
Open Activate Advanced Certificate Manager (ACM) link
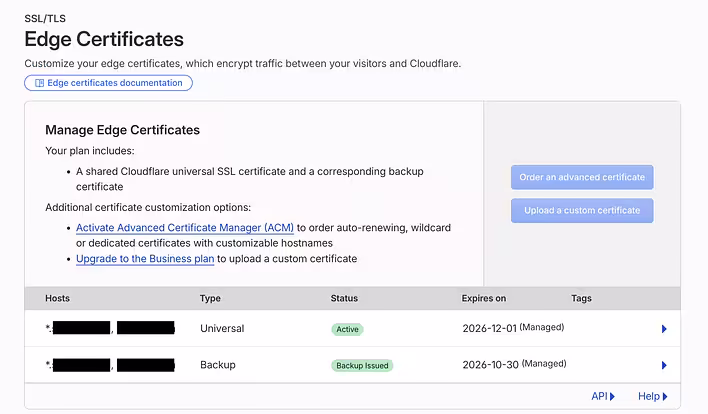click(x=185, y=228)
